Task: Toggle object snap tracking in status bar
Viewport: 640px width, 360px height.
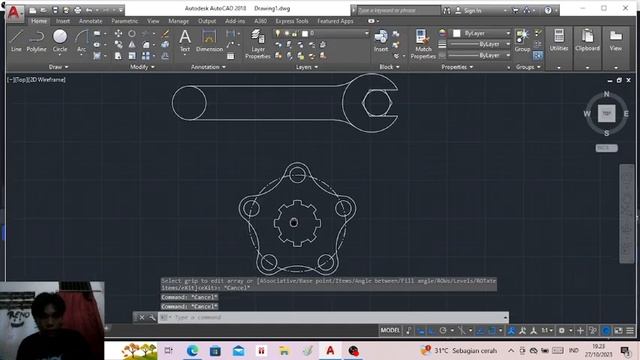Action: tap(480, 330)
